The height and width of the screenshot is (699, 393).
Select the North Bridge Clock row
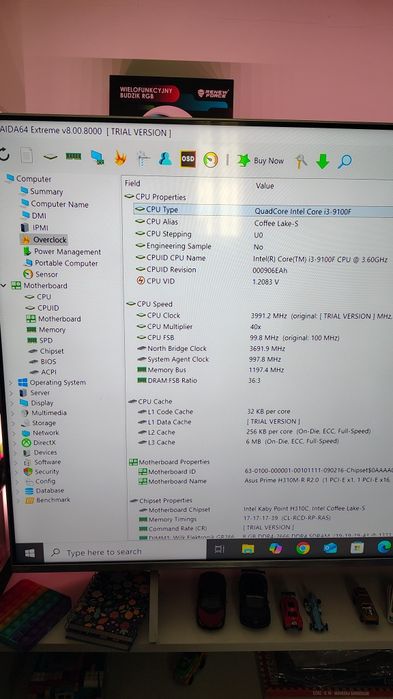click(x=264, y=348)
